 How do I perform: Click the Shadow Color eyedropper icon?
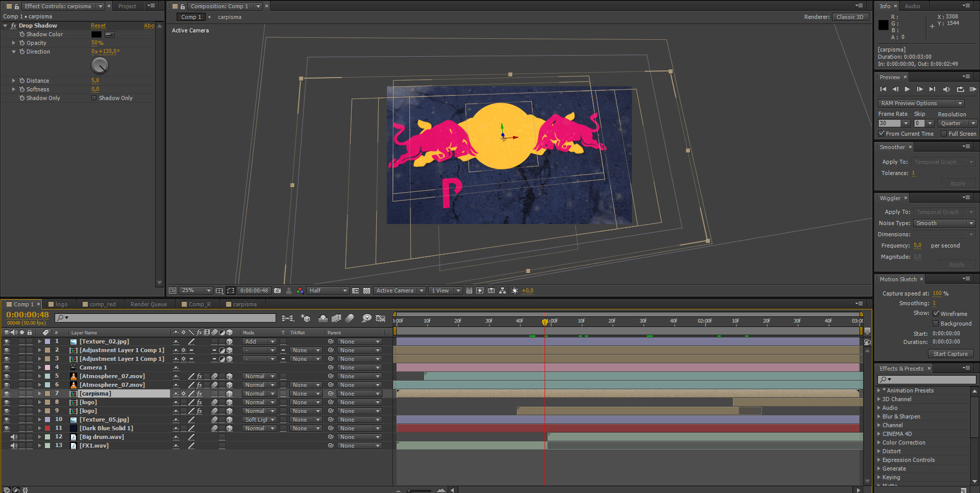110,35
